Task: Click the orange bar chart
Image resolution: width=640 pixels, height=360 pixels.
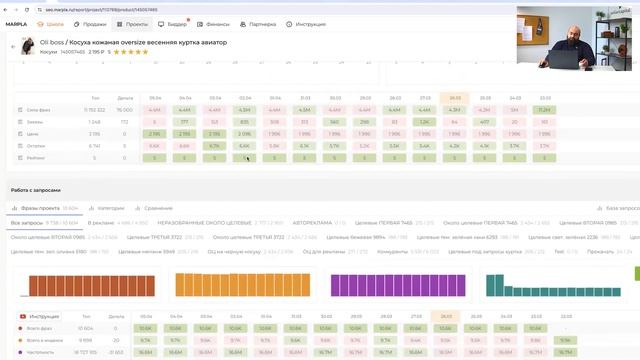Action: (x=243, y=284)
